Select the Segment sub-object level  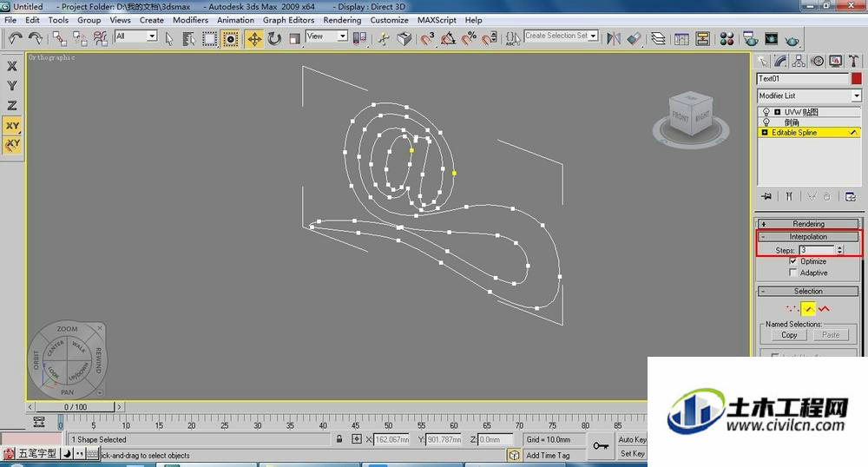coord(808,309)
